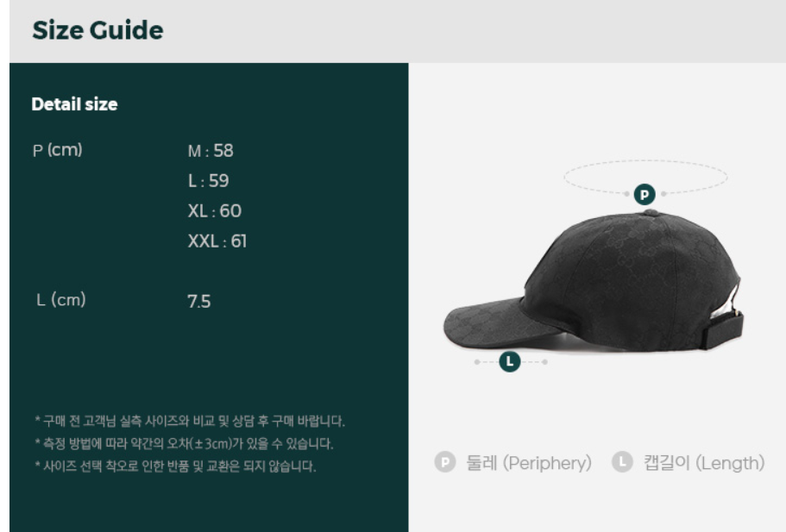Click the 둘레 (Periphery) legend text
This screenshot has height=532, width=786.
528,462
